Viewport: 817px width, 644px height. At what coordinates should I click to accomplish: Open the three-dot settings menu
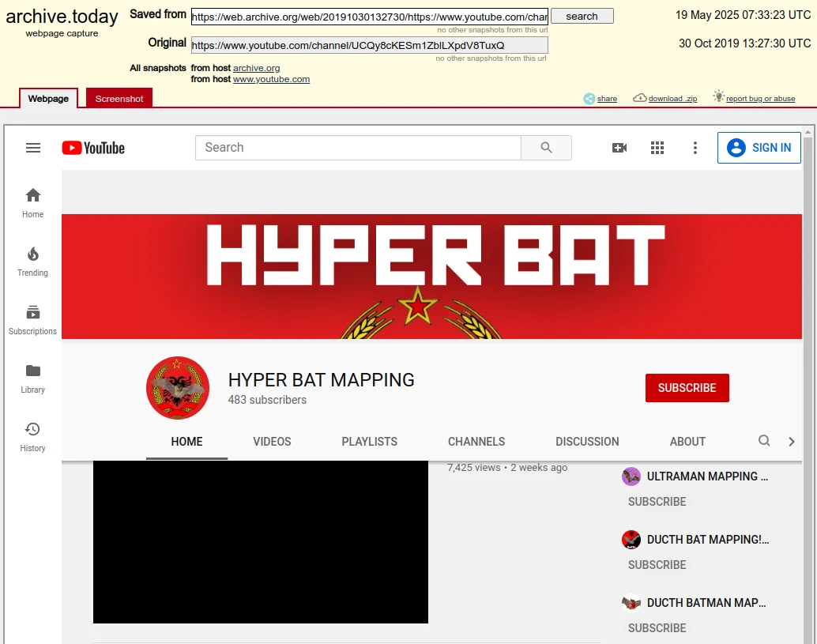coord(695,148)
